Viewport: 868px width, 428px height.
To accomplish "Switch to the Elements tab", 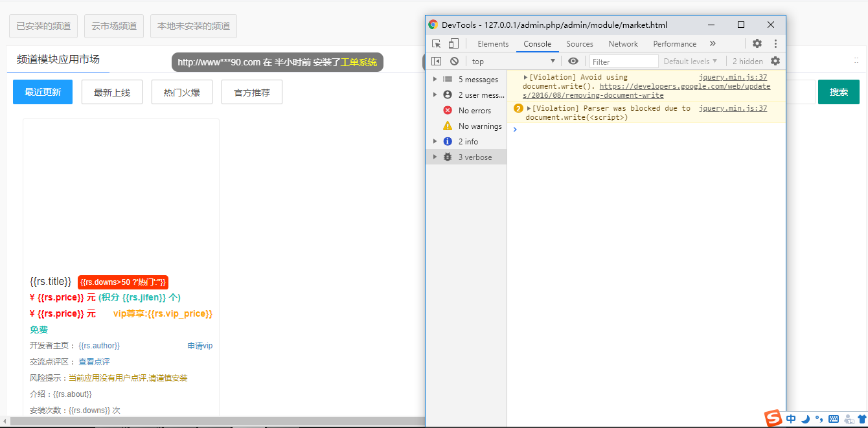I will (x=493, y=44).
